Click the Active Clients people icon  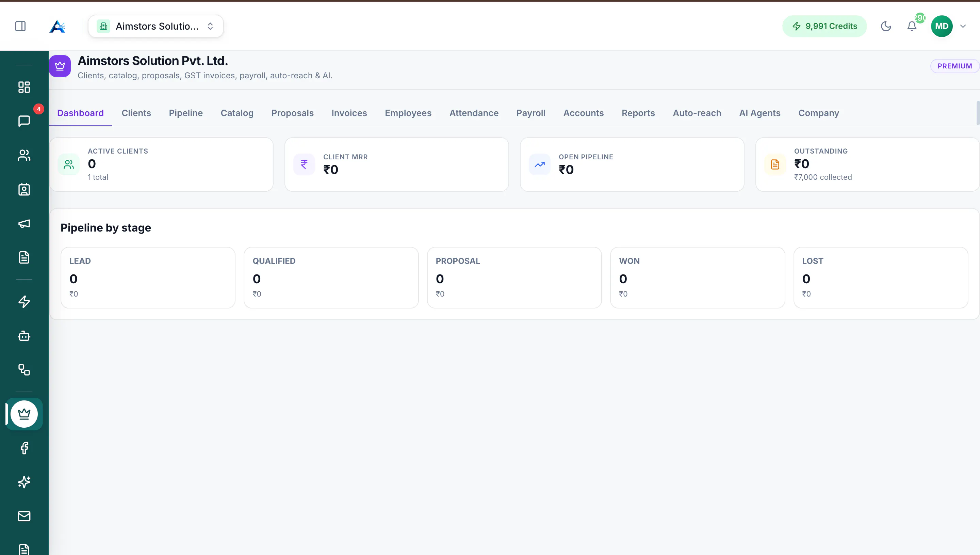(x=68, y=165)
